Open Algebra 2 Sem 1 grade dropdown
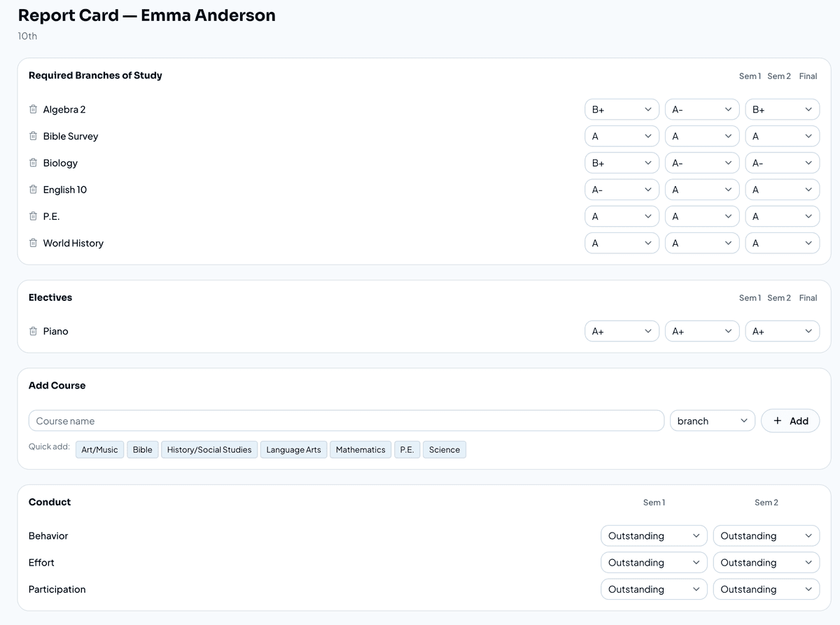 pyautogui.click(x=622, y=109)
